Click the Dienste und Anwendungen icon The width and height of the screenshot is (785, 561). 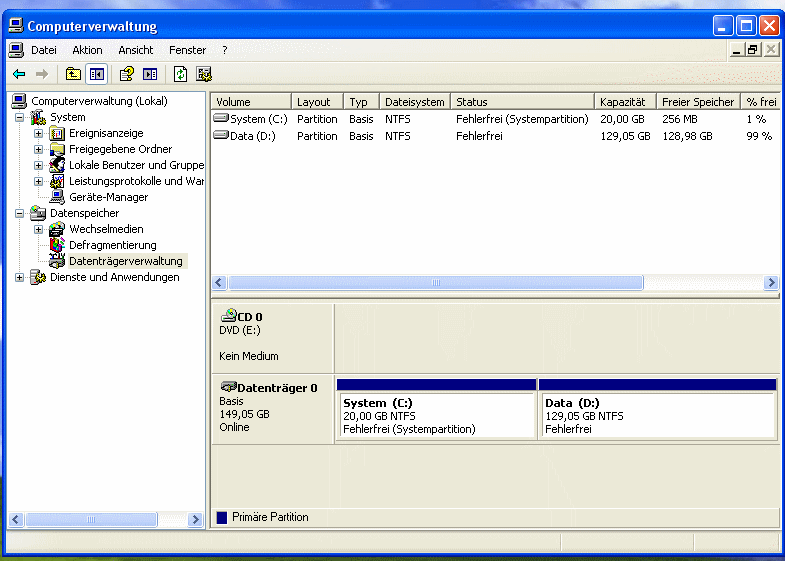(38, 277)
